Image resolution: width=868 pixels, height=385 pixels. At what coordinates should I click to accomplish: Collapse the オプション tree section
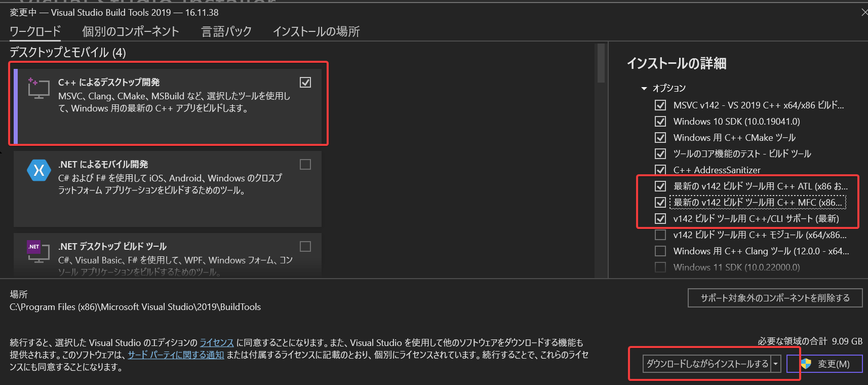tap(644, 88)
